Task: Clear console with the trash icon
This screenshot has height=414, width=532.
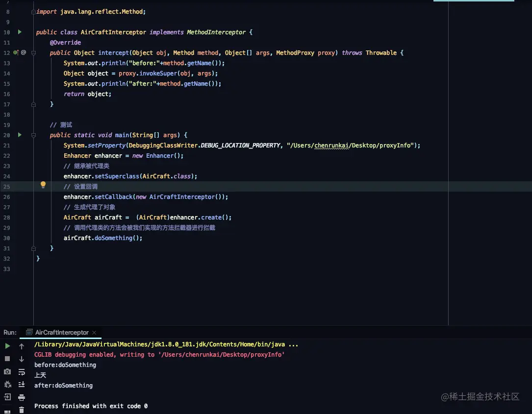Action: (22, 410)
